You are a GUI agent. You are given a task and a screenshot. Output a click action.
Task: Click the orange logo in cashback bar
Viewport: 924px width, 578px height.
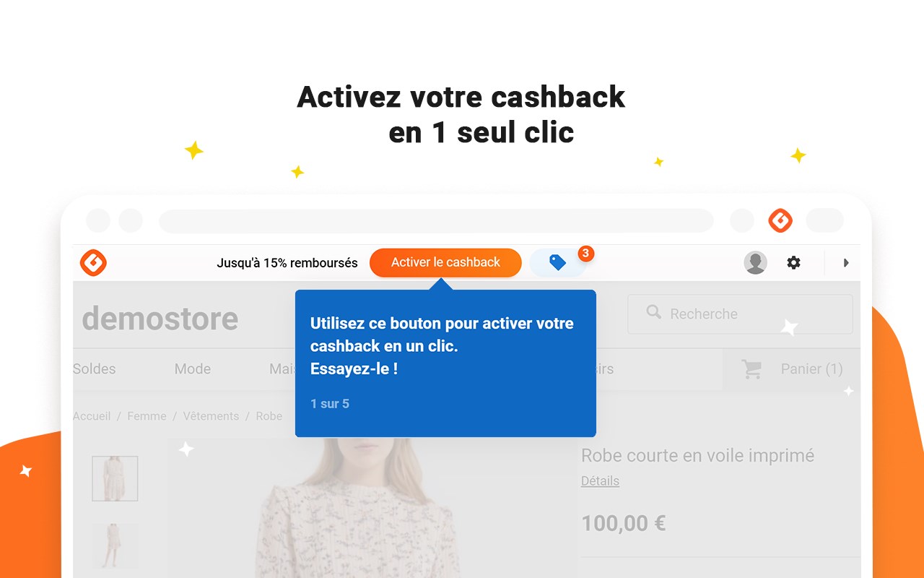(x=93, y=263)
